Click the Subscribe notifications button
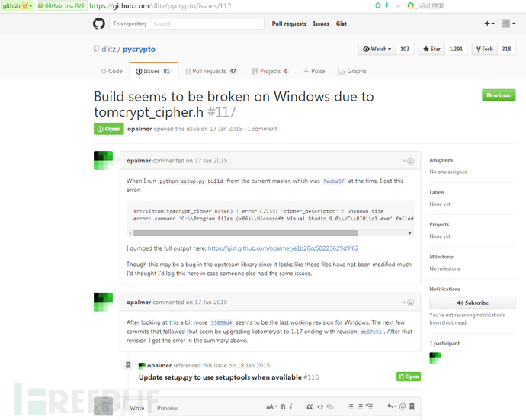This screenshot has width=526, height=420. click(473, 303)
